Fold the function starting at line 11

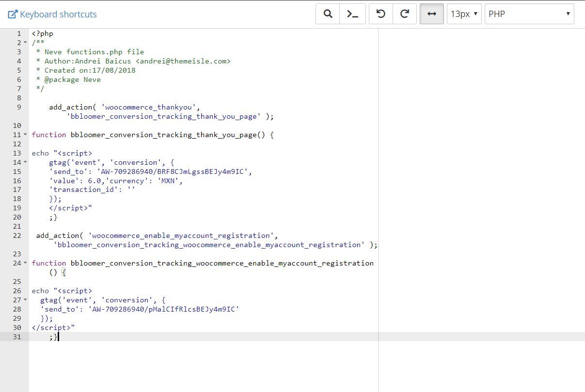(26, 135)
